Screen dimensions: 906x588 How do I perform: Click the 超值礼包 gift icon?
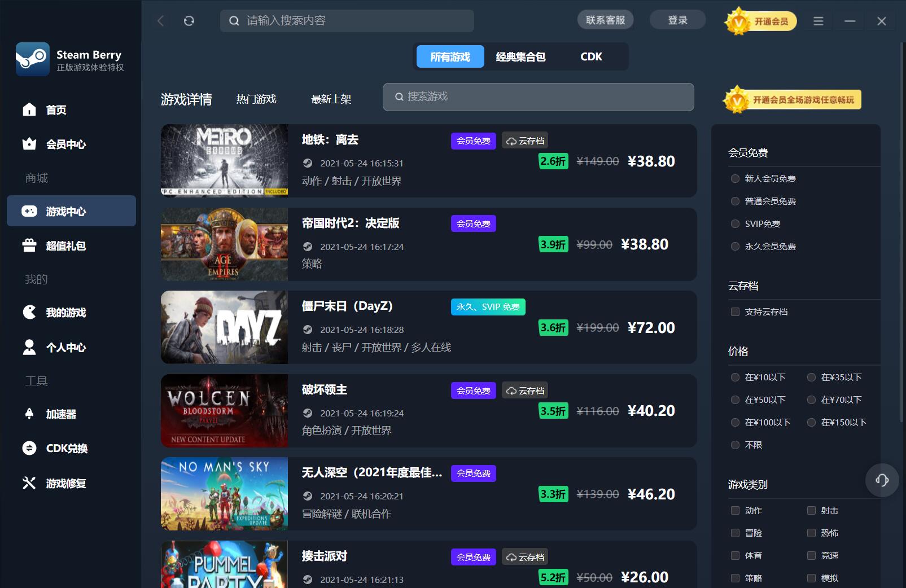(x=29, y=245)
